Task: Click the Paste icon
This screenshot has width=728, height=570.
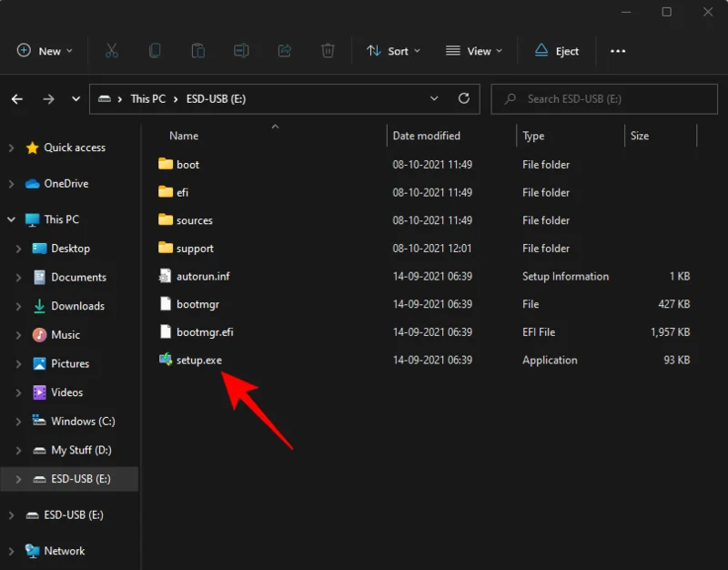Action: (198, 51)
